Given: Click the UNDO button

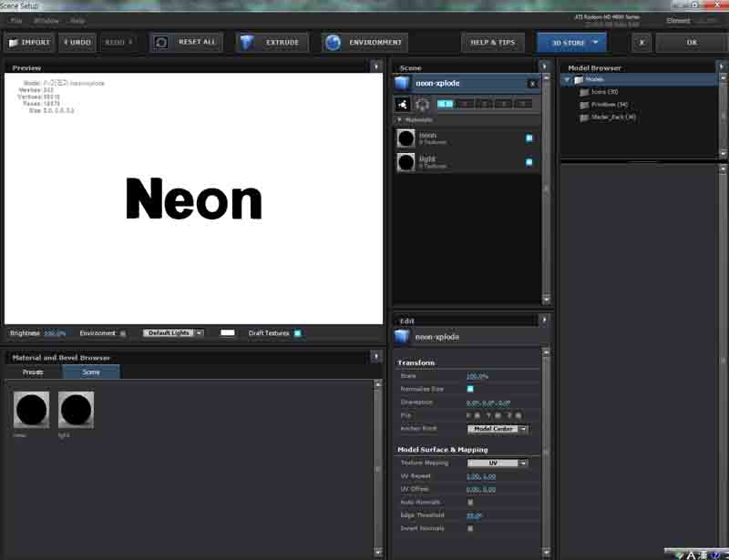Looking at the screenshot, I should 77,42.
